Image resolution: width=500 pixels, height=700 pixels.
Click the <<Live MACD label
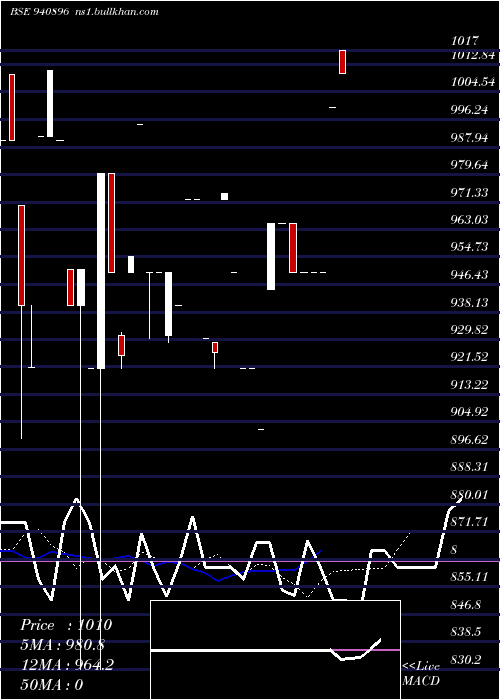(x=421, y=673)
